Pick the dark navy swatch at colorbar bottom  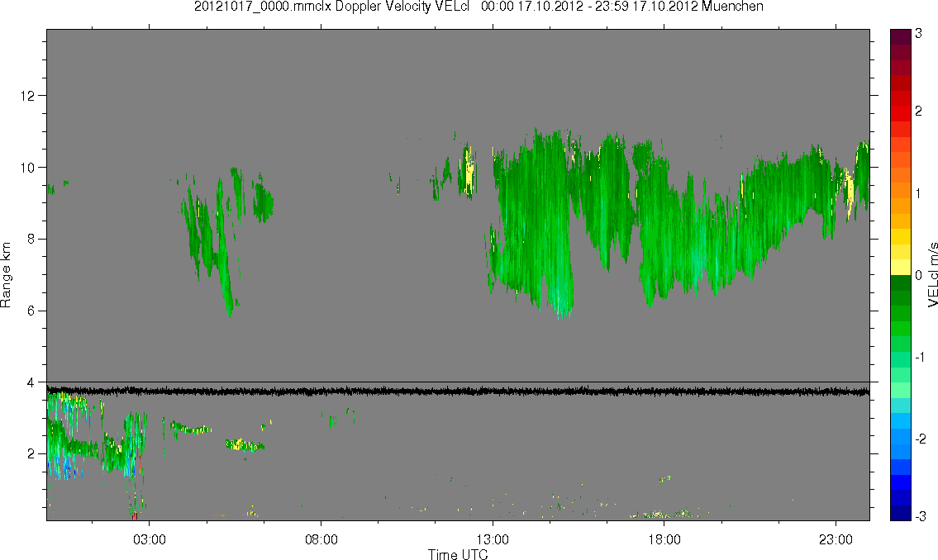point(900,513)
